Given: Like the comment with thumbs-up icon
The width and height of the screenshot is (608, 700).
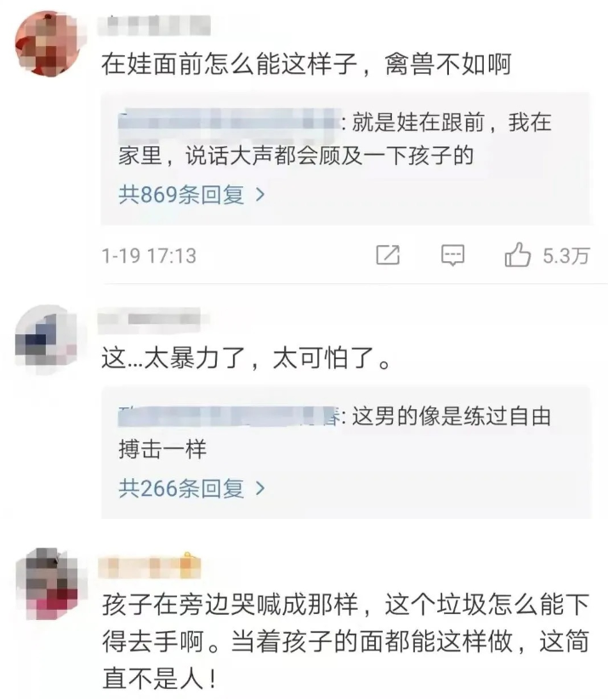Looking at the screenshot, I should coord(517,254).
